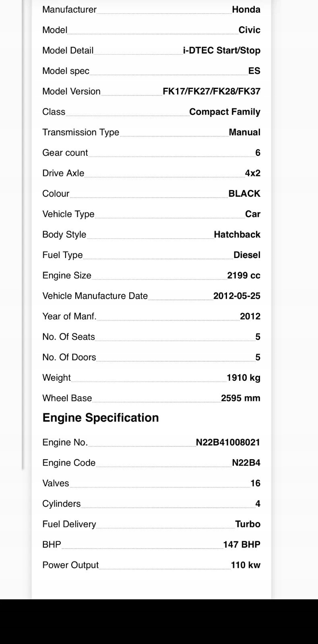Click the 'Power Output' label
This screenshot has width=318, height=644.
tap(70, 566)
